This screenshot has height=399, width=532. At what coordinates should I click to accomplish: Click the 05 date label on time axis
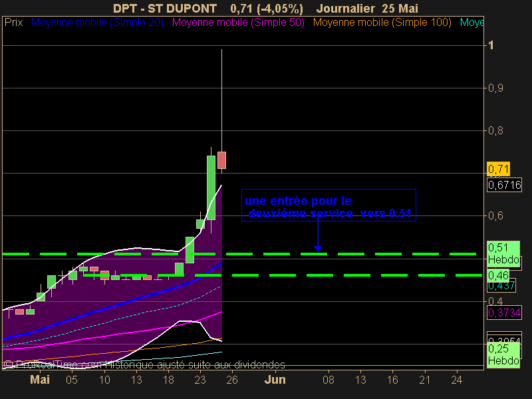tap(72, 380)
